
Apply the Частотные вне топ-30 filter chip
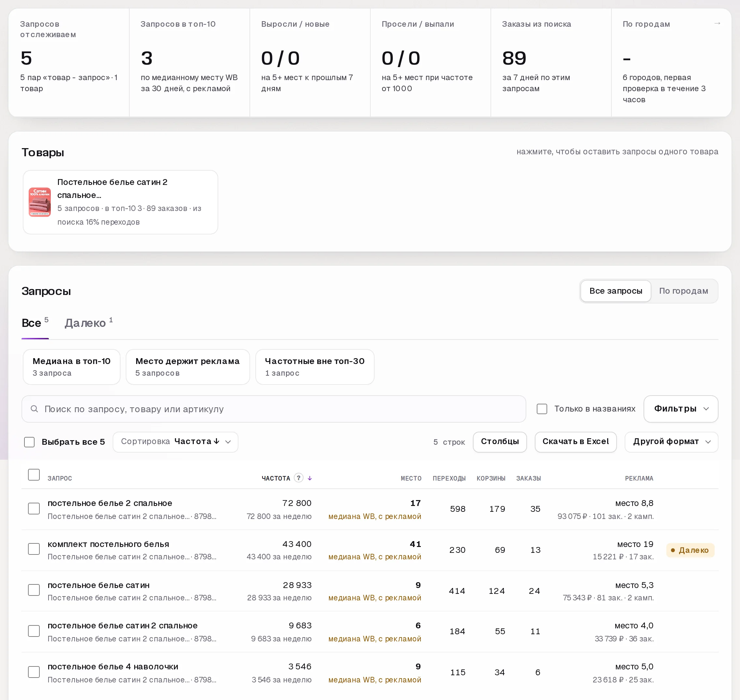[x=315, y=367]
